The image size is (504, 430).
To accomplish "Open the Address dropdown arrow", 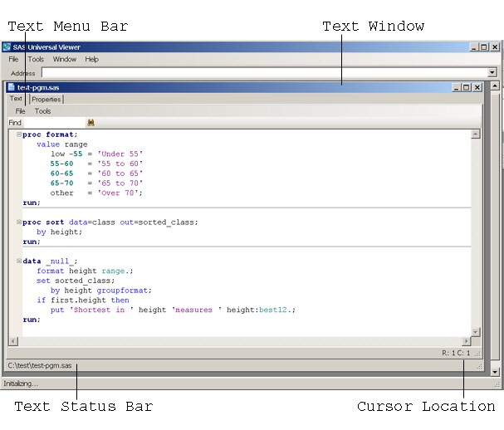I will 492,72.
